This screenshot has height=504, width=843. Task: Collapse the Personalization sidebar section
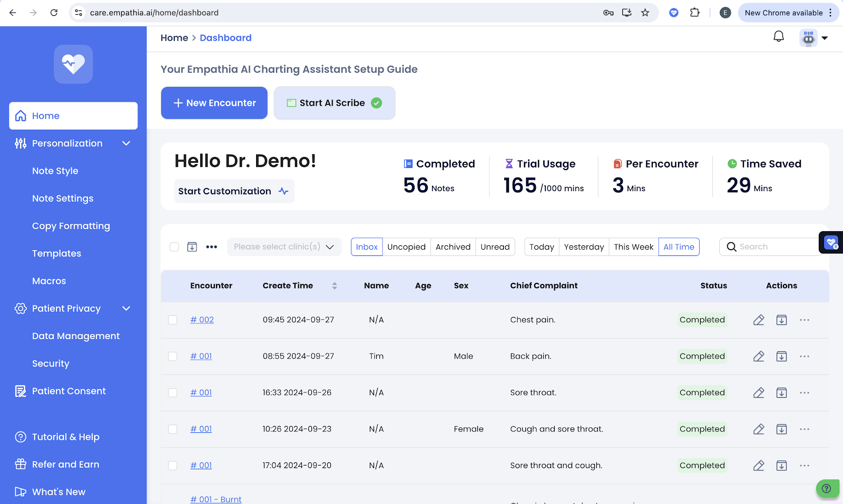click(x=126, y=143)
